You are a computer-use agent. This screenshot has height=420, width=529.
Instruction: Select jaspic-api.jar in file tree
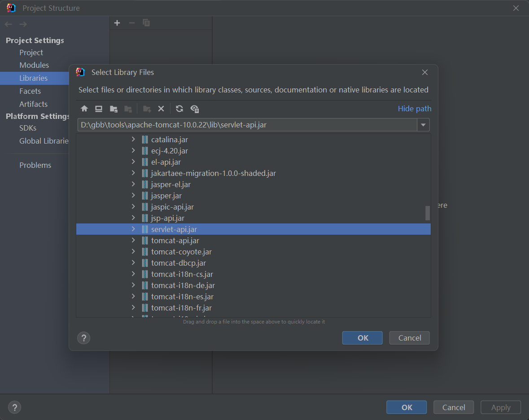(x=172, y=207)
